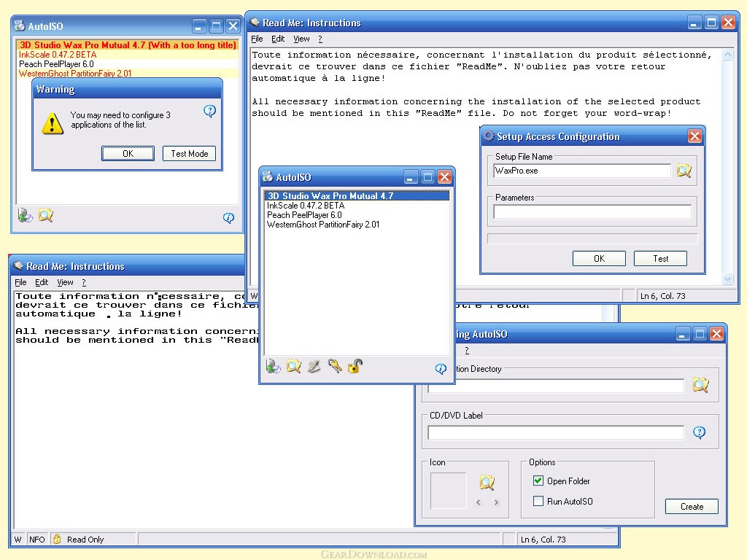747x560 pixels.
Task: Close the Setup Access Configuration dialog
Action: tap(694, 136)
